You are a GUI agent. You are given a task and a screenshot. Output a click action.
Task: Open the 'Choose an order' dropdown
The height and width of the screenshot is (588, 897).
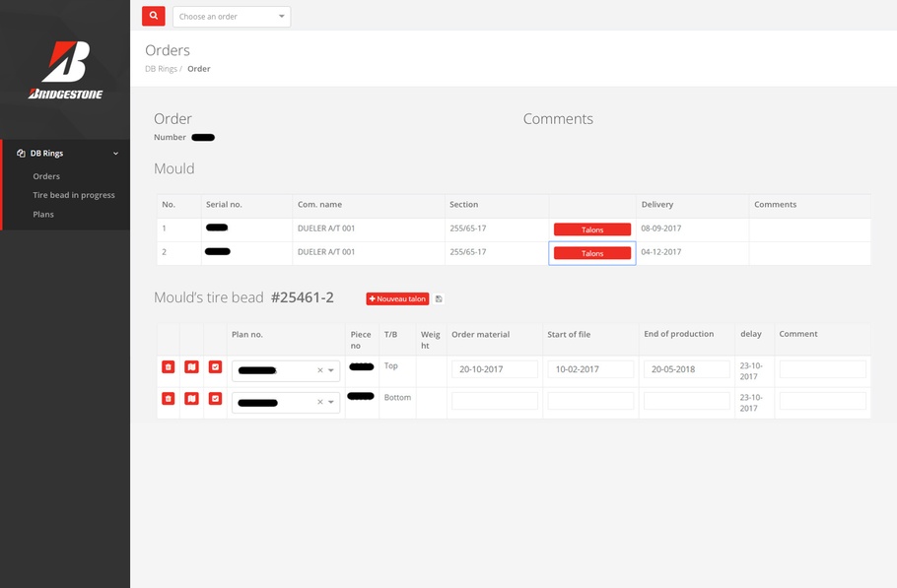[x=232, y=17]
